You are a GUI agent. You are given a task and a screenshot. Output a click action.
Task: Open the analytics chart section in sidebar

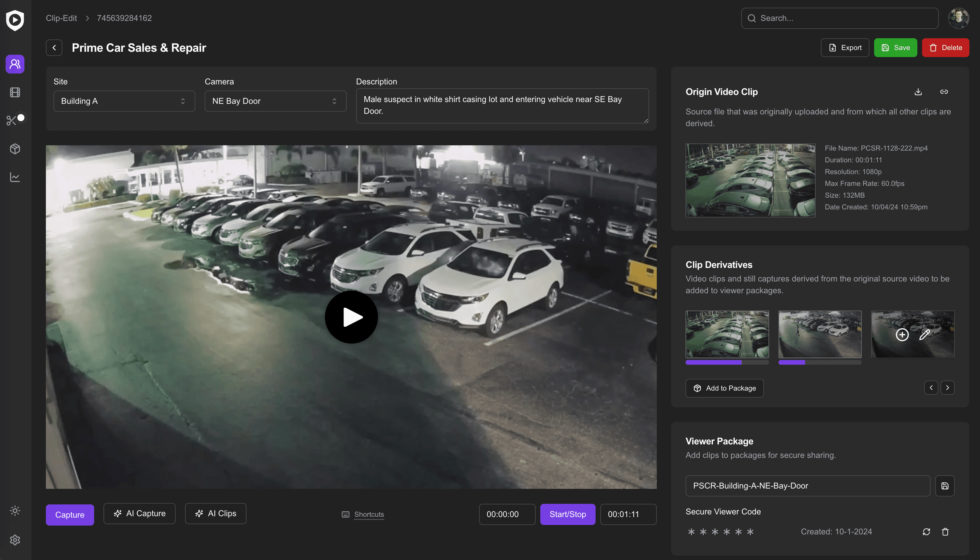coord(15,177)
